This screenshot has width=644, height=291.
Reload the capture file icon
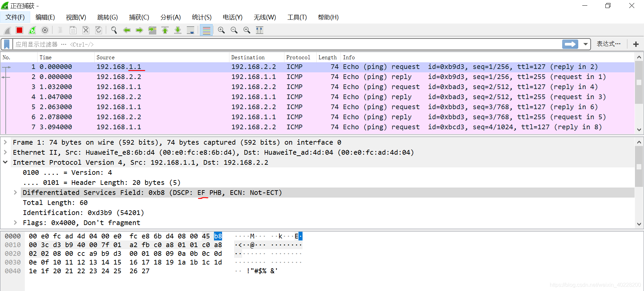tap(99, 30)
